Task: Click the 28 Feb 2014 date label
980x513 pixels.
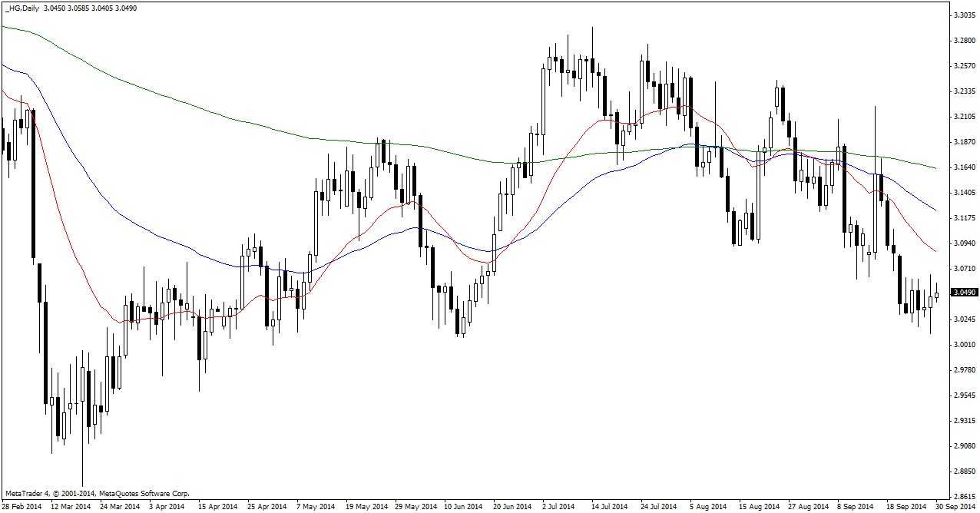Action: (x=22, y=507)
